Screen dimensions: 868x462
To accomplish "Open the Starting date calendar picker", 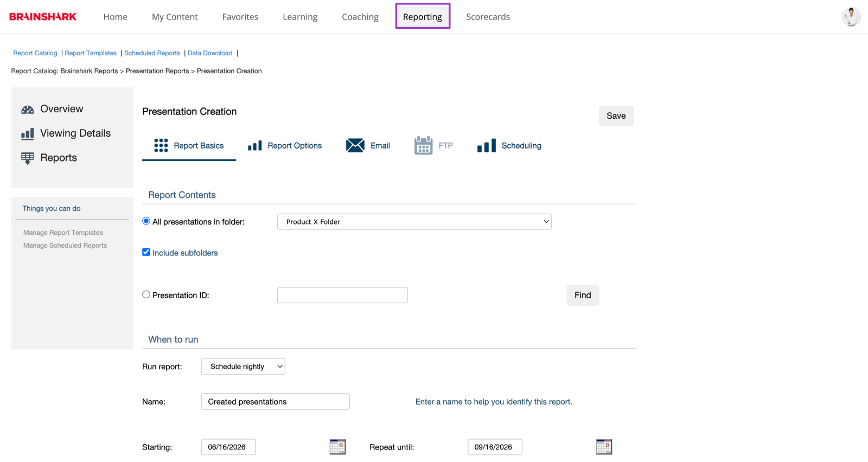I will [x=337, y=447].
